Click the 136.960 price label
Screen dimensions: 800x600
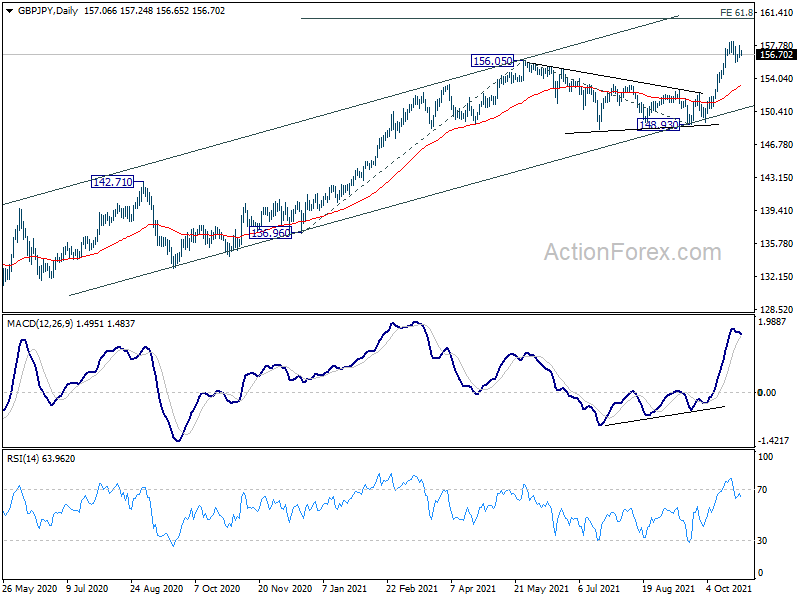point(270,233)
